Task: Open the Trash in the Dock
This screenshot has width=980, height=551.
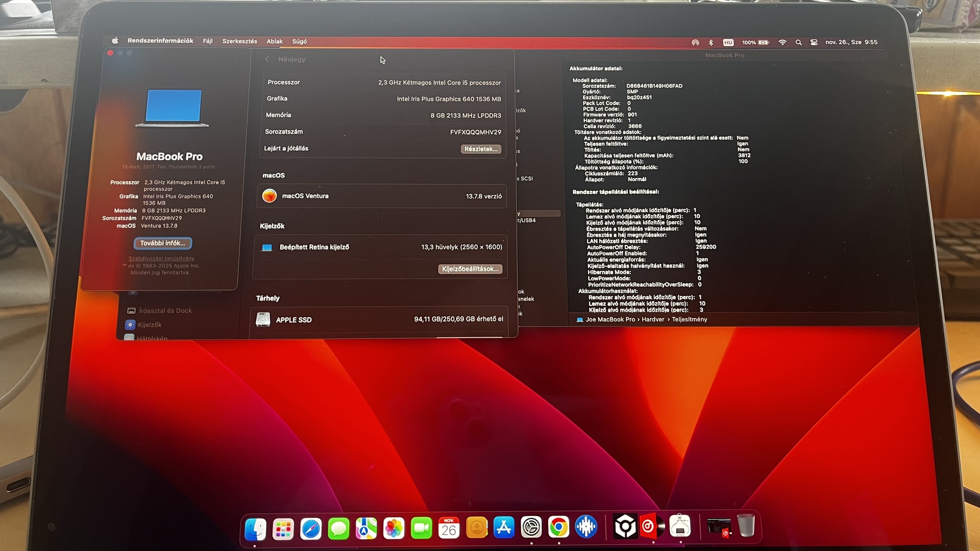Action: [x=746, y=526]
